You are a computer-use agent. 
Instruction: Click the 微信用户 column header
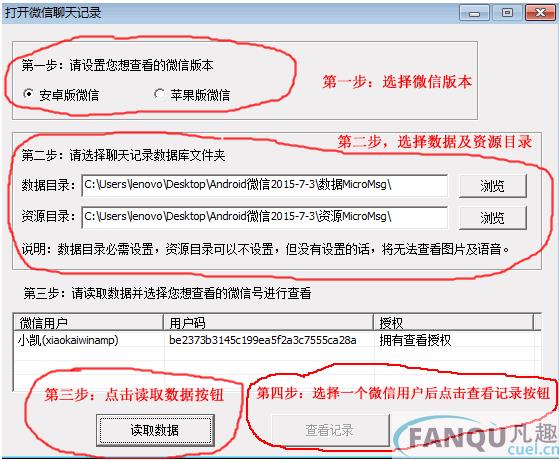click(89, 322)
